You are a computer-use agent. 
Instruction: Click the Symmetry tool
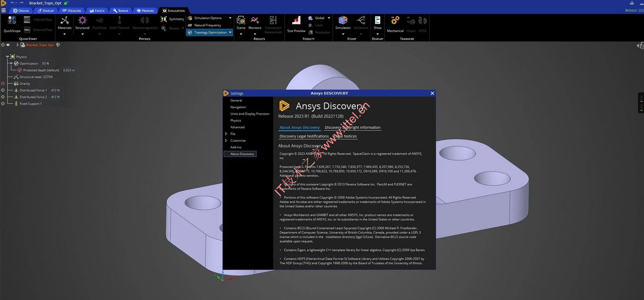pos(172,19)
